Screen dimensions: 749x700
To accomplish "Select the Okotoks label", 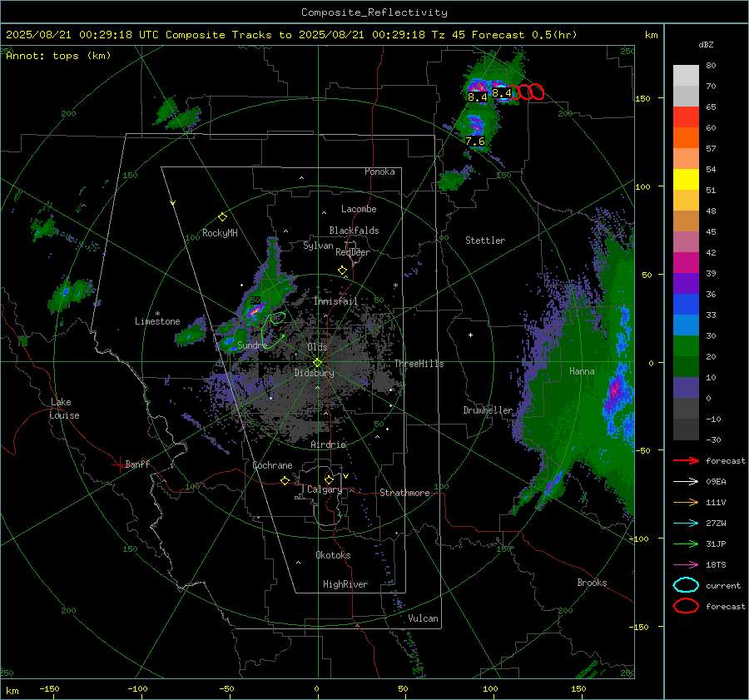I will click(x=333, y=555).
